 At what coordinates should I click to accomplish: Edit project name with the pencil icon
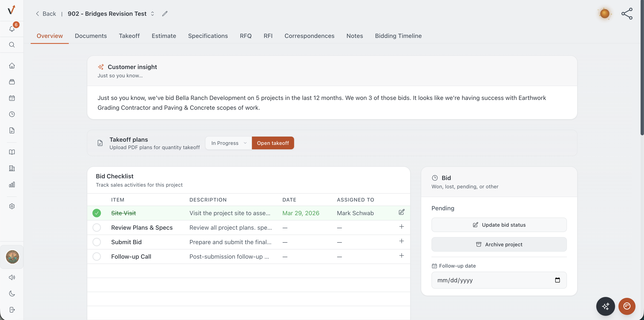point(165,13)
